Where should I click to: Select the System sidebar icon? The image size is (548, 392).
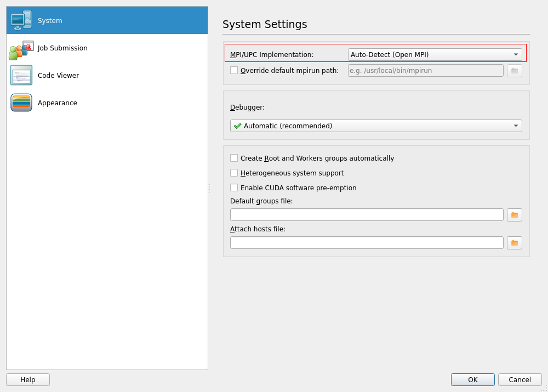click(x=20, y=20)
